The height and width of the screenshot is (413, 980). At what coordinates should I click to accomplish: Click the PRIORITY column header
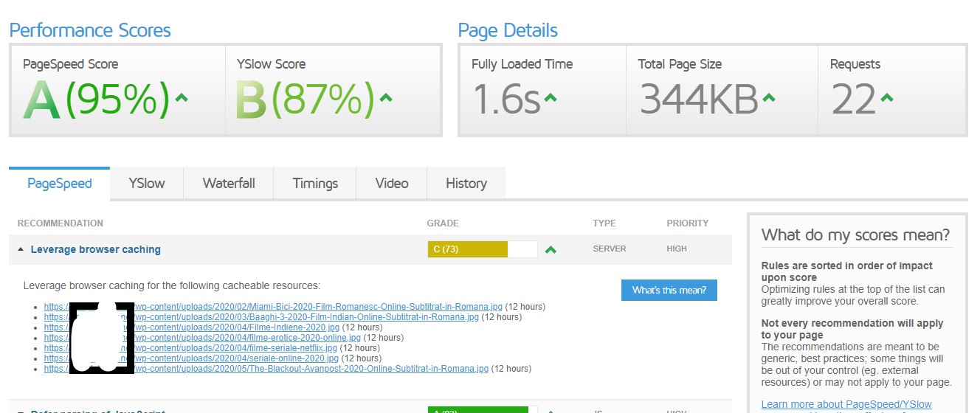[x=687, y=223]
